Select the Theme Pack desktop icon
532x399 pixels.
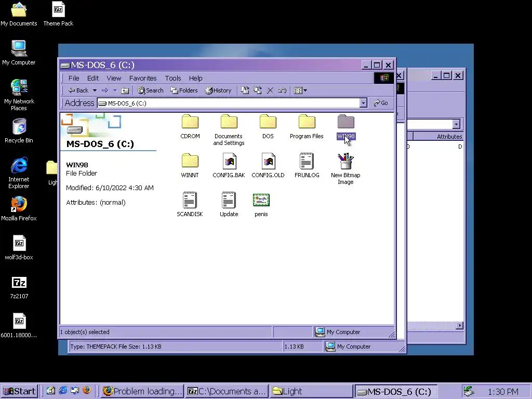coord(58,14)
